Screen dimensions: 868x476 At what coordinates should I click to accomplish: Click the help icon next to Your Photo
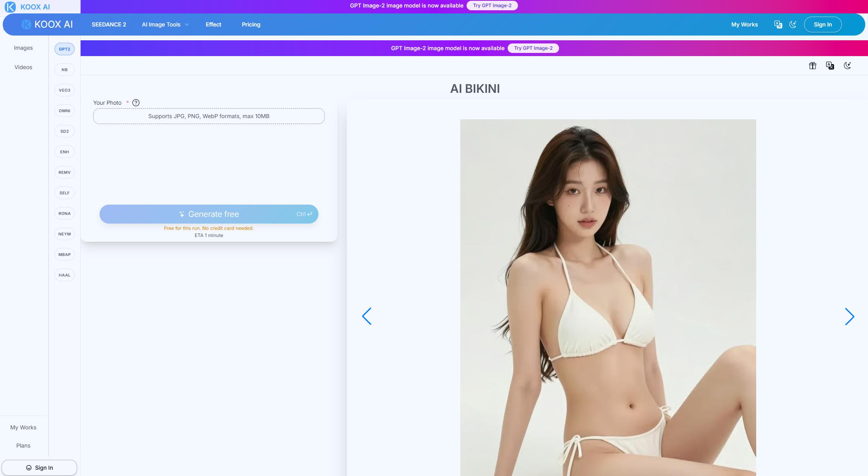136,103
